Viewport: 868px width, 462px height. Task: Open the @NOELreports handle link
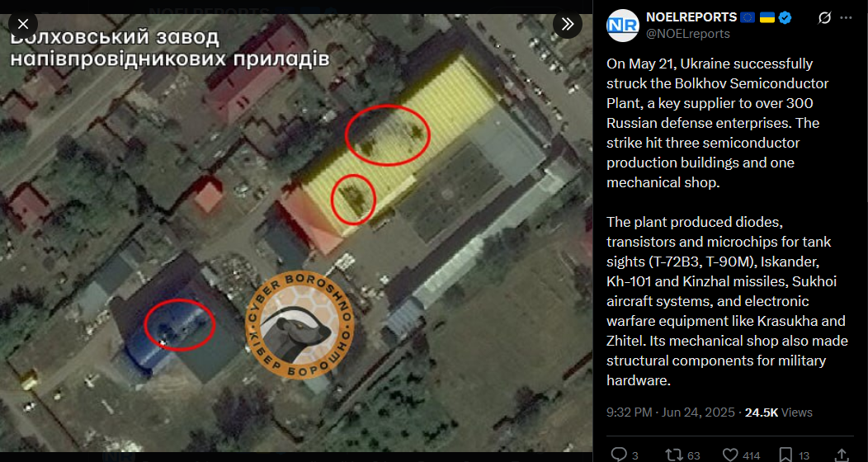coord(688,34)
